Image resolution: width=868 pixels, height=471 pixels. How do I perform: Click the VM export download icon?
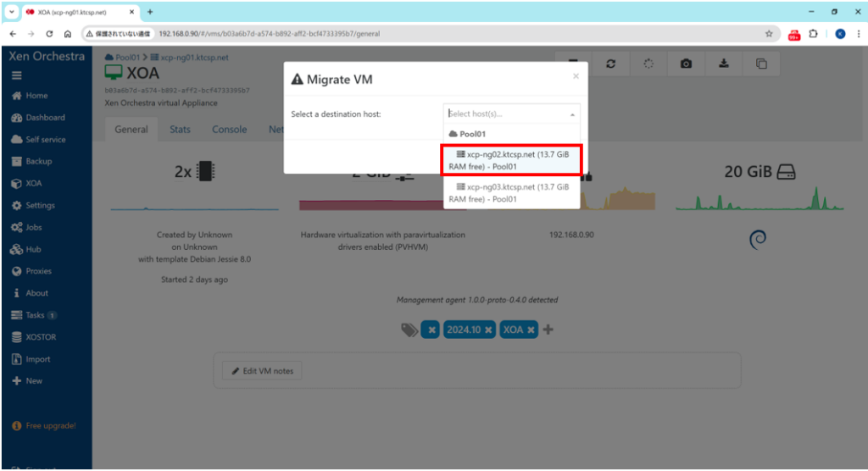724,64
